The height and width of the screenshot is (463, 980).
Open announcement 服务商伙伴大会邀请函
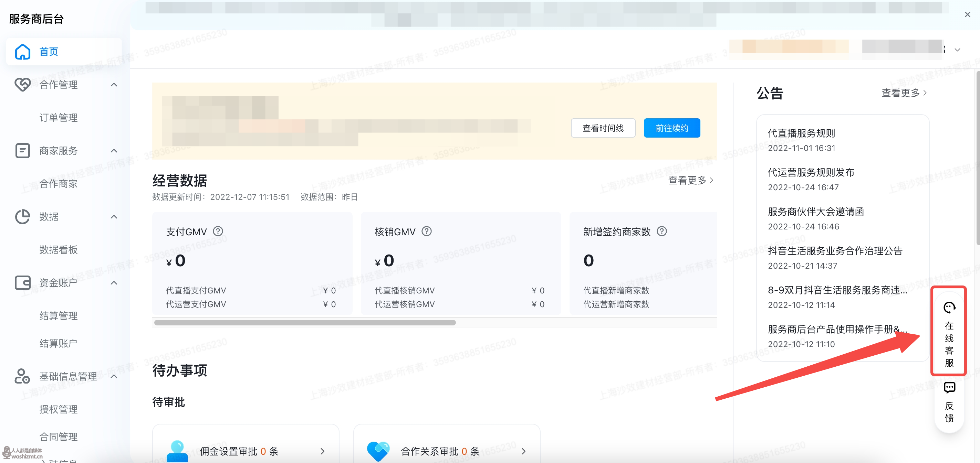click(816, 211)
